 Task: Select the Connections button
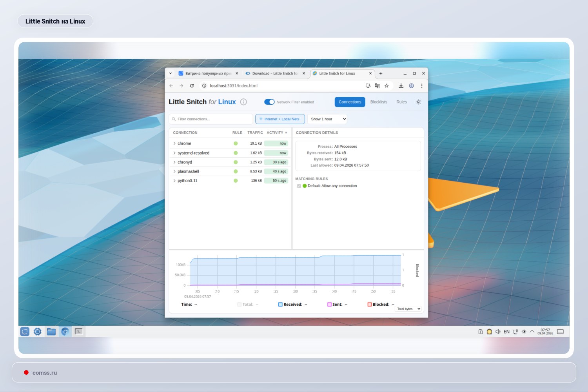click(350, 102)
